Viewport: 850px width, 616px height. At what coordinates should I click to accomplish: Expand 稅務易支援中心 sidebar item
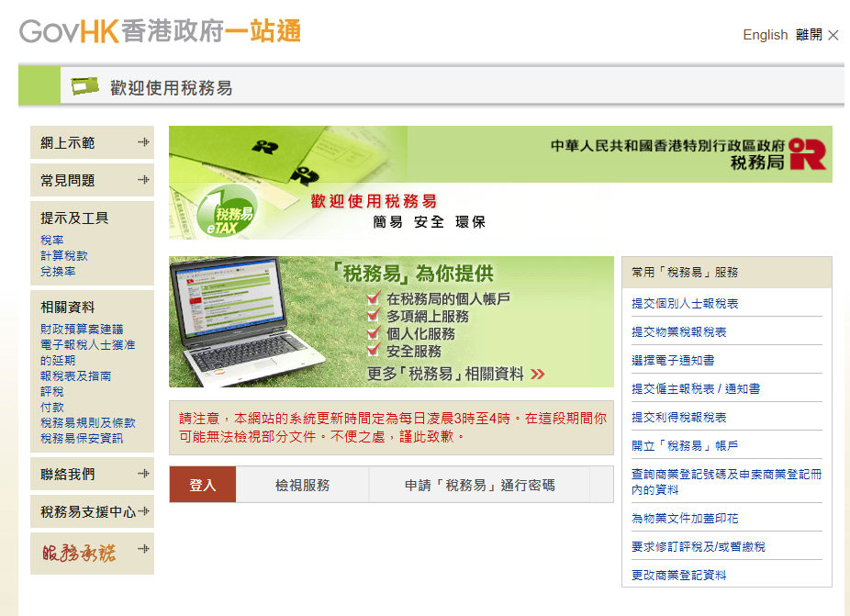coord(143,511)
